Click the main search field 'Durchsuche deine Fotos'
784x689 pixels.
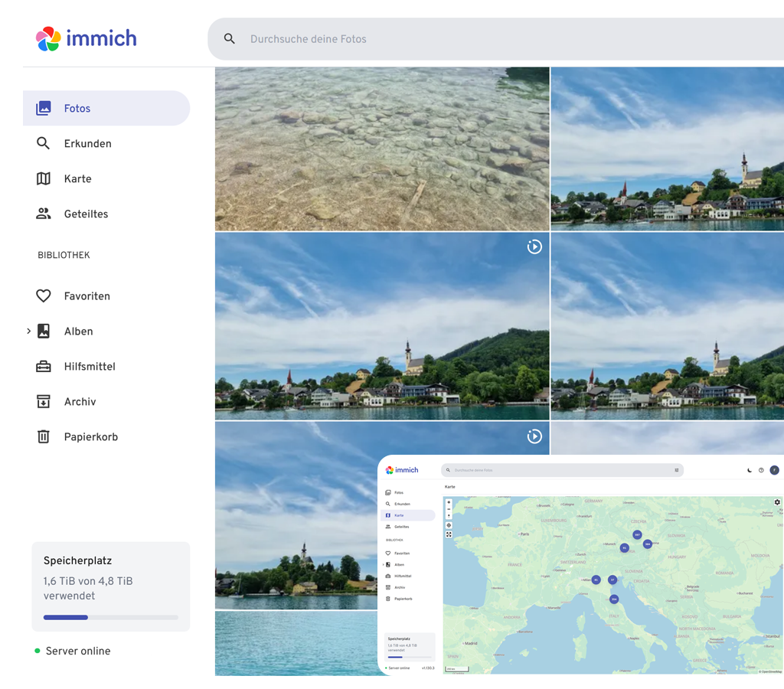tap(459, 39)
